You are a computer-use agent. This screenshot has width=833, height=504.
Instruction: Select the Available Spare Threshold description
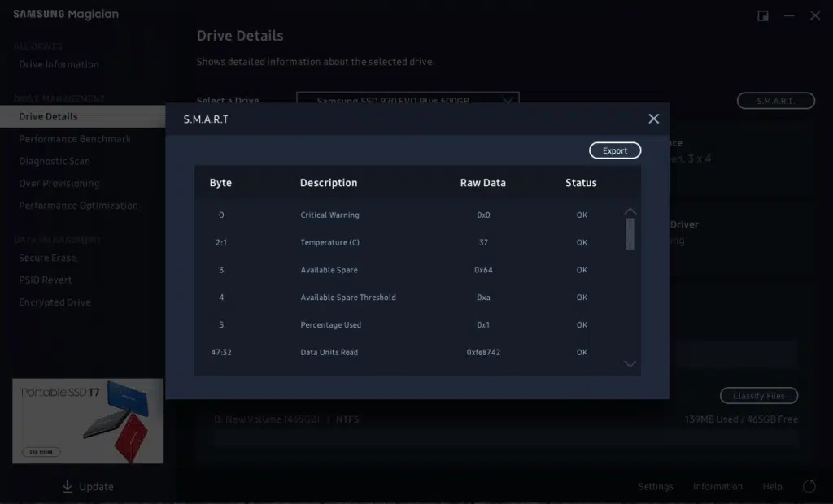348,298
